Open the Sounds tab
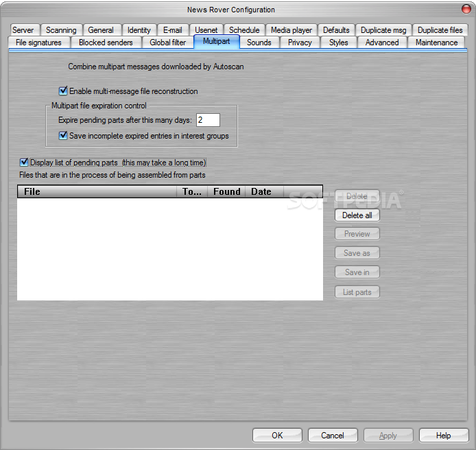This screenshot has height=450, width=476. pyautogui.click(x=259, y=43)
